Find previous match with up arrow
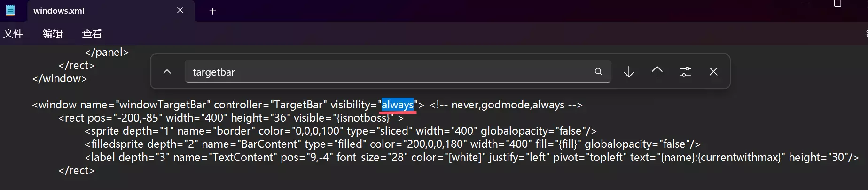868x190 pixels. click(x=657, y=72)
